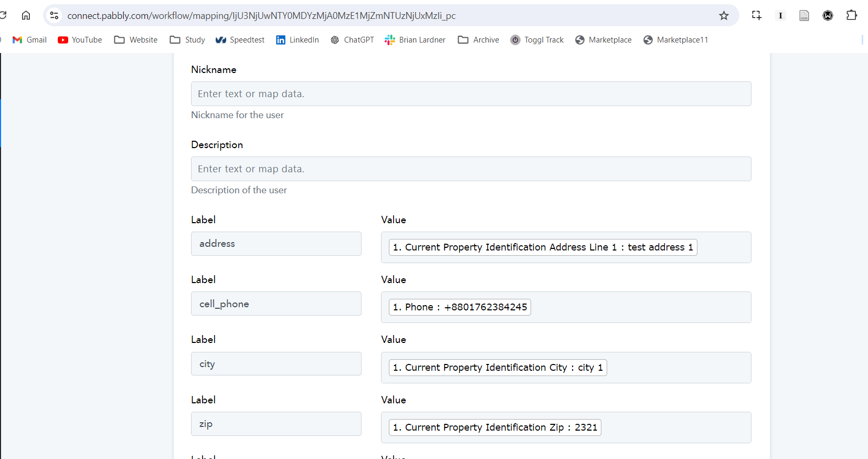Open the YouTube bookmark
This screenshot has height=459, width=868.
coord(80,40)
